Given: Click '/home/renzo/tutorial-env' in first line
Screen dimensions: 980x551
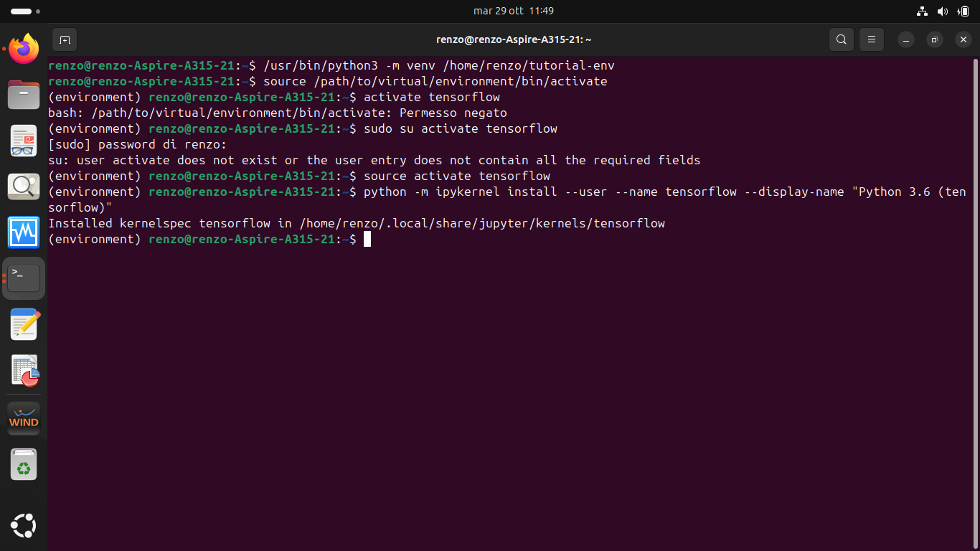Looking at the screenshot, I should (529, 65).
